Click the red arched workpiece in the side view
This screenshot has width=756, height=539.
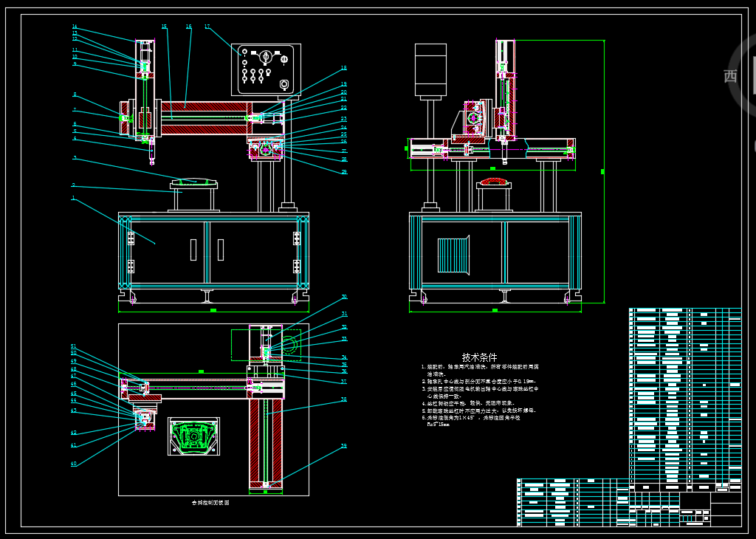coord(494,180)
